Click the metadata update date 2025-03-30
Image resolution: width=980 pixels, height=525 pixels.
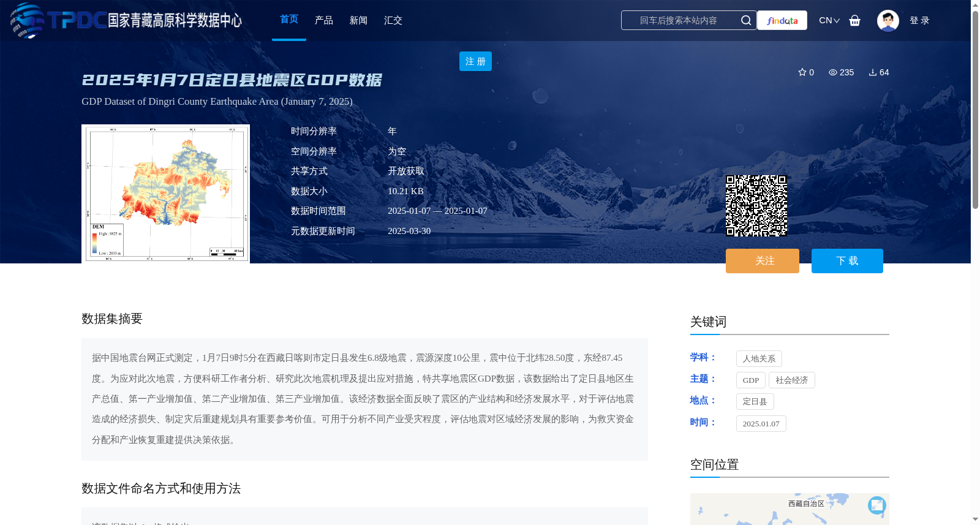[409, 231]
